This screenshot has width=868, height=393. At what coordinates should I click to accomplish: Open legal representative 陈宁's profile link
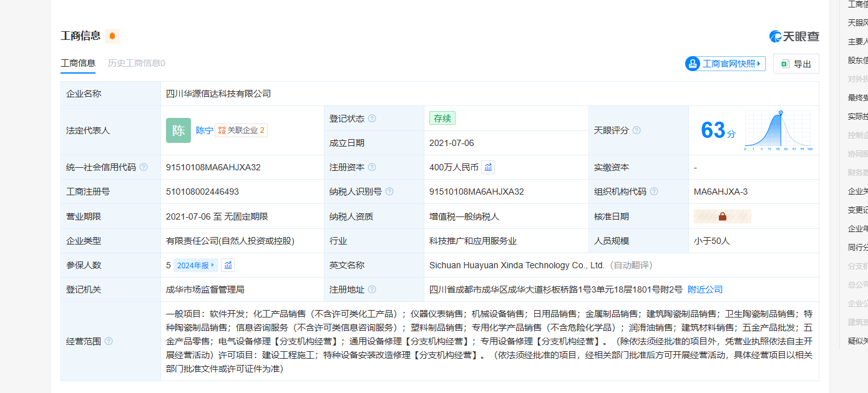204,130
